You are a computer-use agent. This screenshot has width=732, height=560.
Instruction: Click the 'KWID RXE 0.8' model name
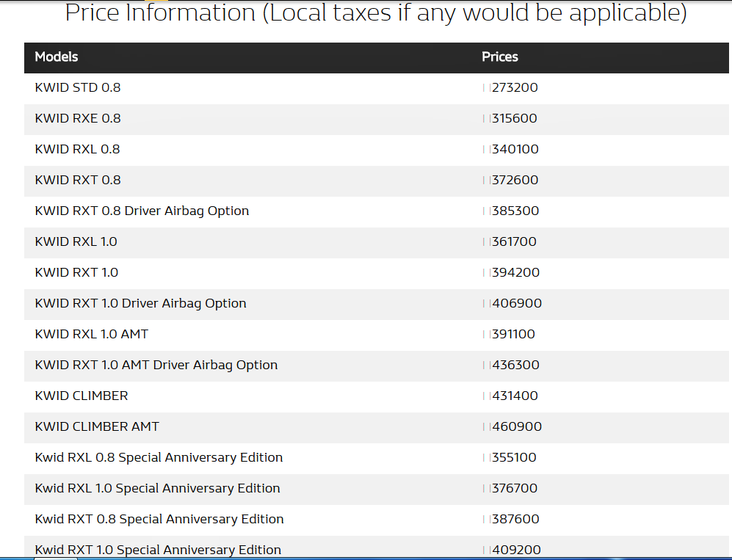(78, 118)
